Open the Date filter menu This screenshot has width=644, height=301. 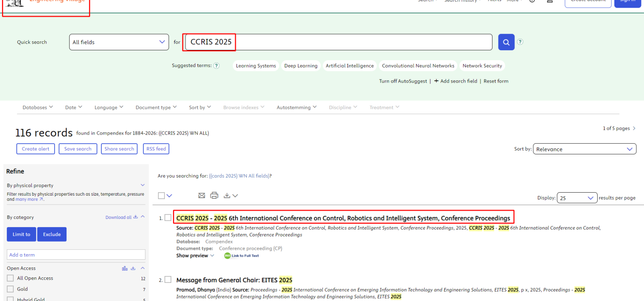pos(74,107)
